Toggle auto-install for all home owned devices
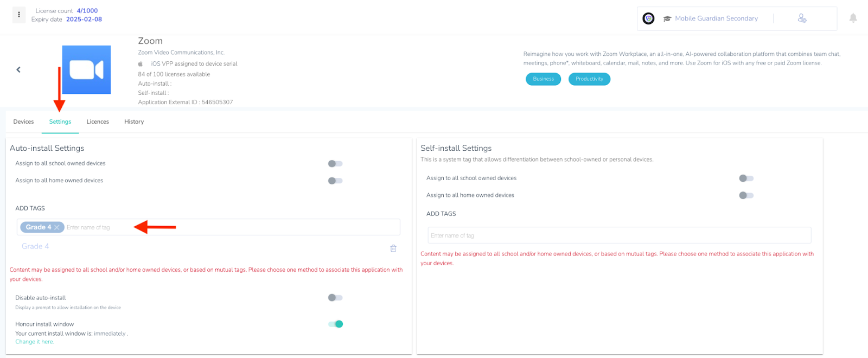This screenshot has height=358, width=868. (x=335, y=181)
